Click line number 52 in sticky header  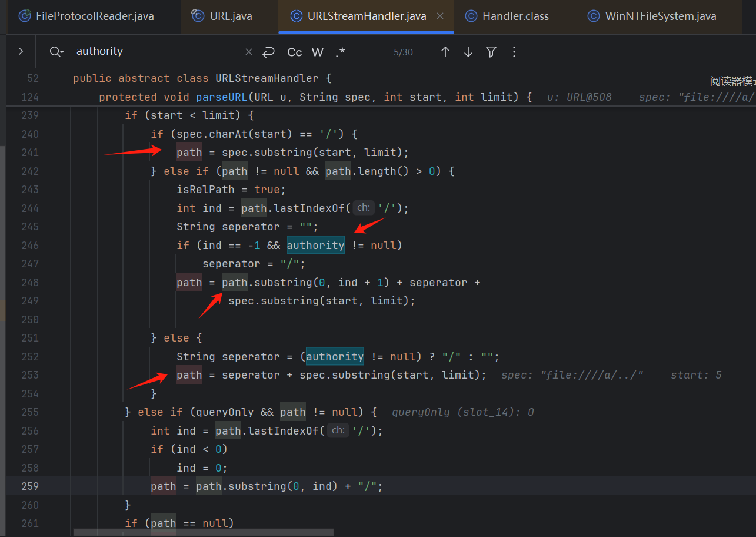[x=33, y=78]
